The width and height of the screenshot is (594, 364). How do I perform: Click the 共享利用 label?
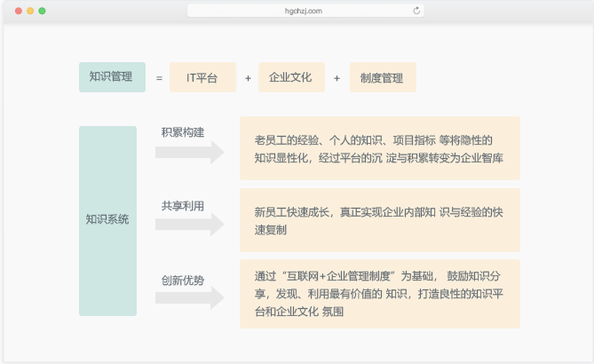pos(183,205)
